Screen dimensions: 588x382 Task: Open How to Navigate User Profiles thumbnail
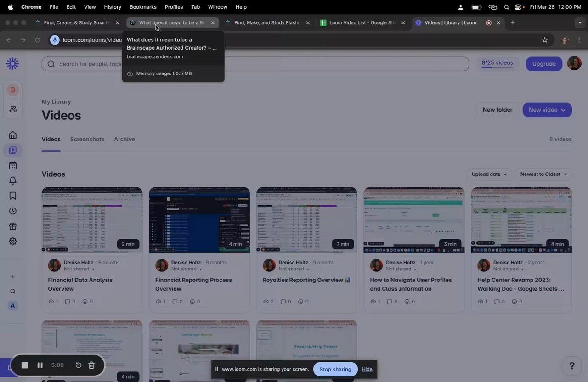tap(414, 220)
